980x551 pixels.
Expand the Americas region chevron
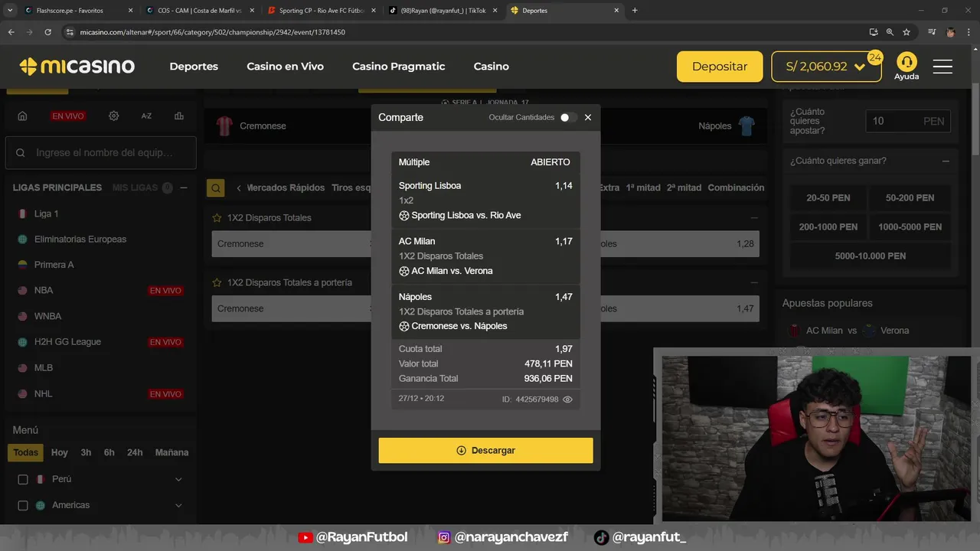(x=178, y=505)
